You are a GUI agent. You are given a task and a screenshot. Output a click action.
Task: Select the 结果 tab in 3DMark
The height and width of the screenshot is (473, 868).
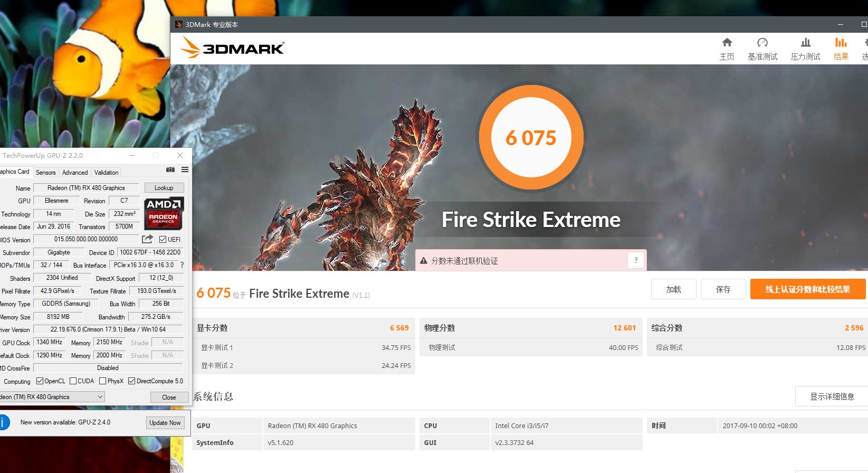pos(841,49)
